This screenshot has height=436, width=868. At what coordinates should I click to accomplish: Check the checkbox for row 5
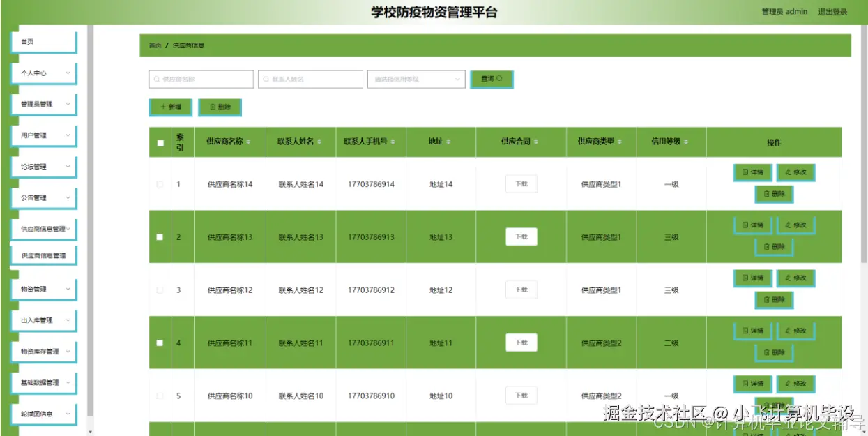160,396
